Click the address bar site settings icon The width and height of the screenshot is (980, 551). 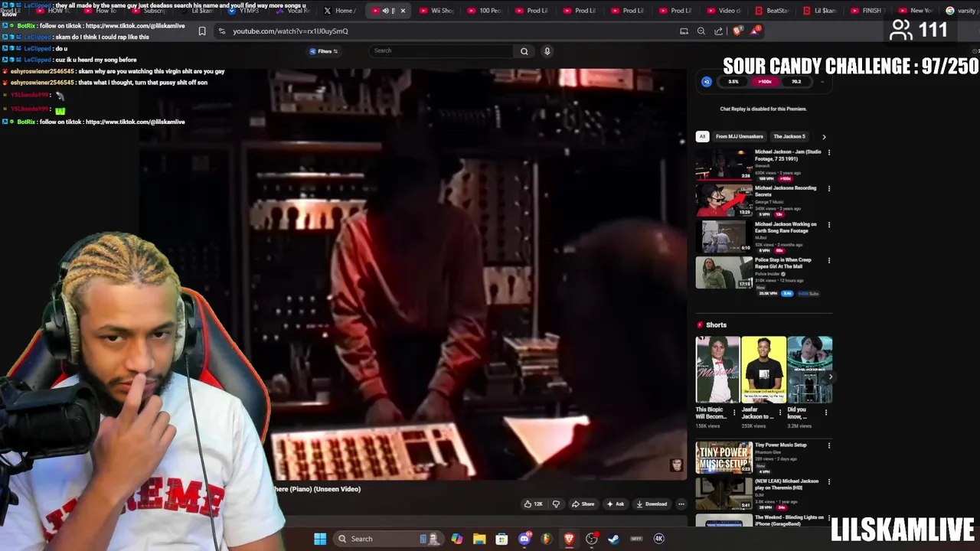click(221, 31)
